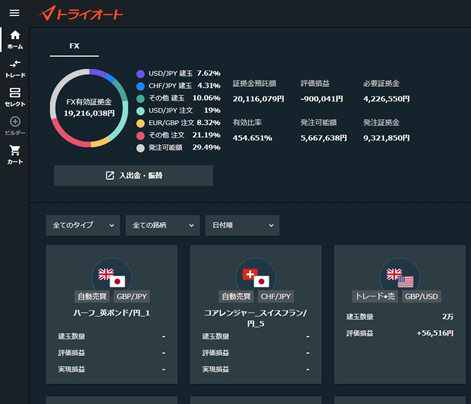Open the hamburger menu icon
The width and height of the screenshot is (471, 404).
tap(14, 13)
